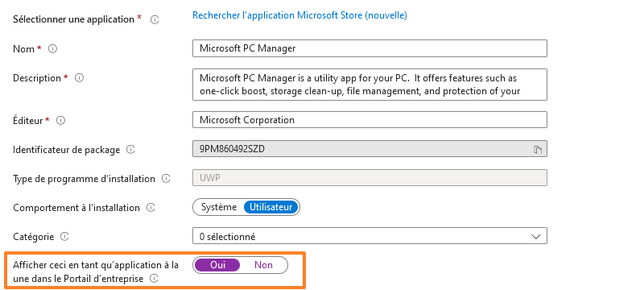Open info tooltip next to Sélectionner une application
This screenshot has width=644, height=290.
pos(155,19)
